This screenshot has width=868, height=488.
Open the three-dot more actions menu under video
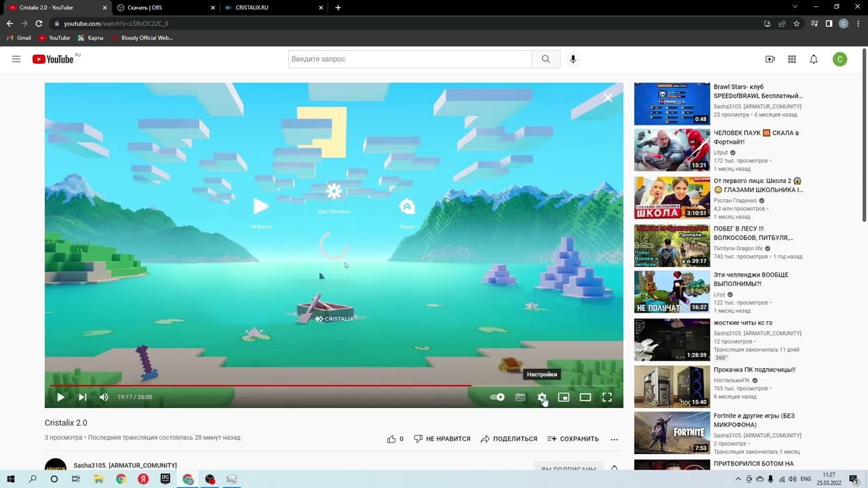click(614, 439)
